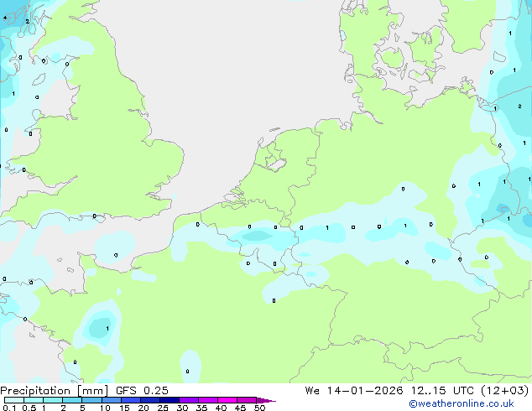Click the 'Precipitation [mm]' title text
Screen dimensions: 532x411
pyautogui.click(x=55, y=391)
